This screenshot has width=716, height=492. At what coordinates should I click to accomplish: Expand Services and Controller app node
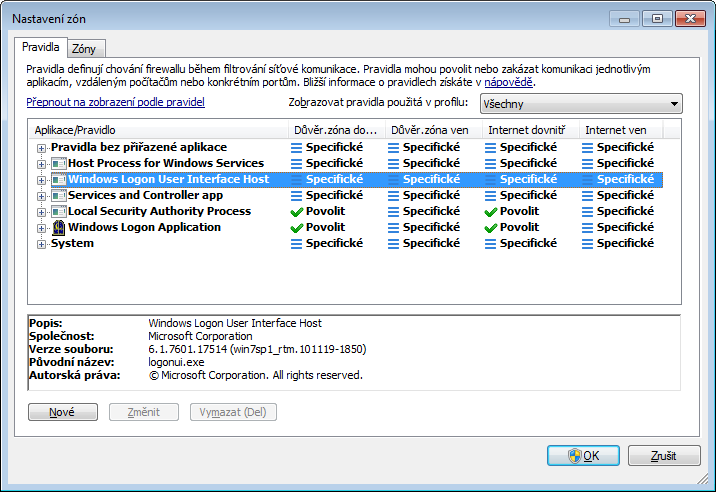(41, 196)
